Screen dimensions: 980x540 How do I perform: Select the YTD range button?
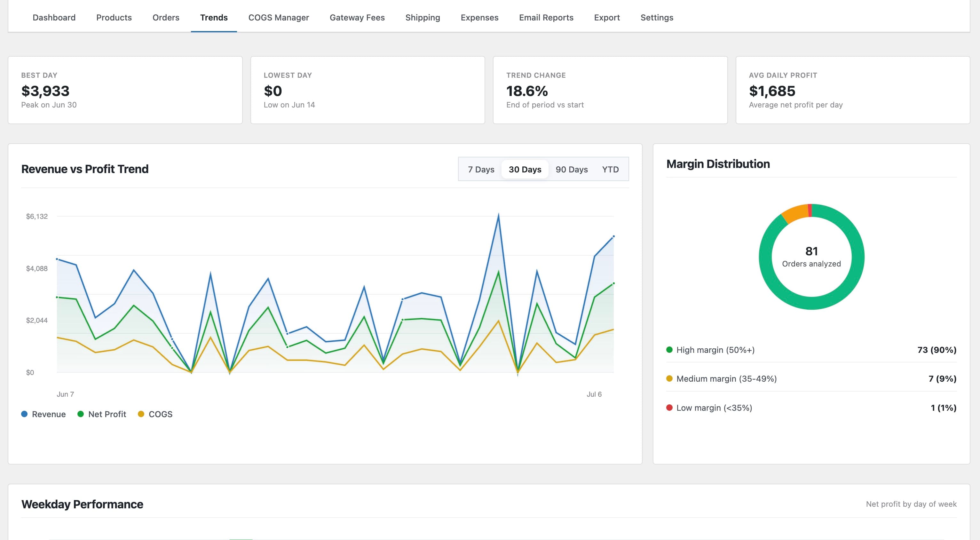click(610, 169)
